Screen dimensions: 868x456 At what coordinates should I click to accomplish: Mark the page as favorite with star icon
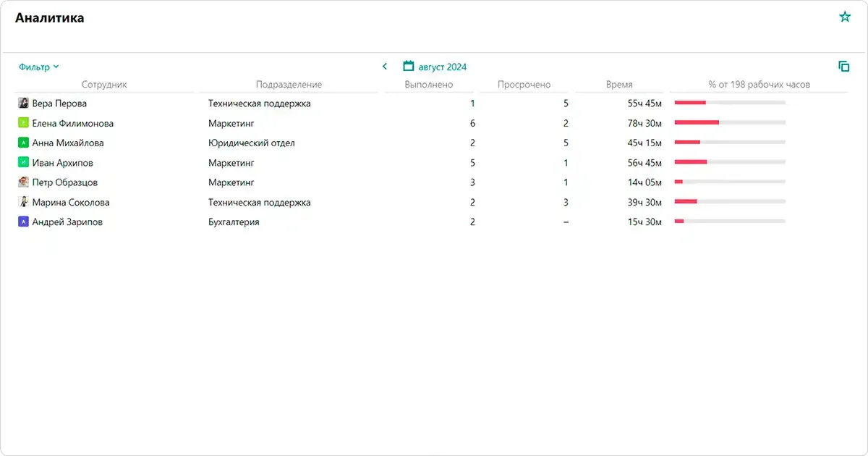(x=845, y=17)
